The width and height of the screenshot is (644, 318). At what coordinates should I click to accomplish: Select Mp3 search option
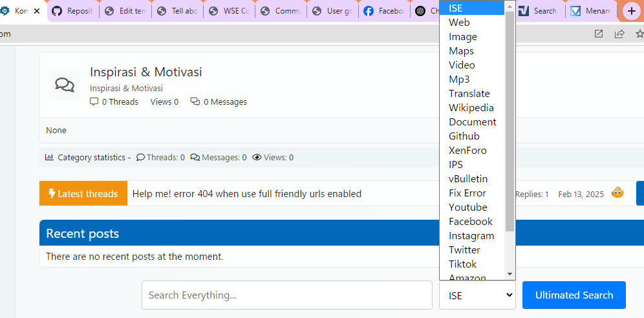[x=472, y=79]
